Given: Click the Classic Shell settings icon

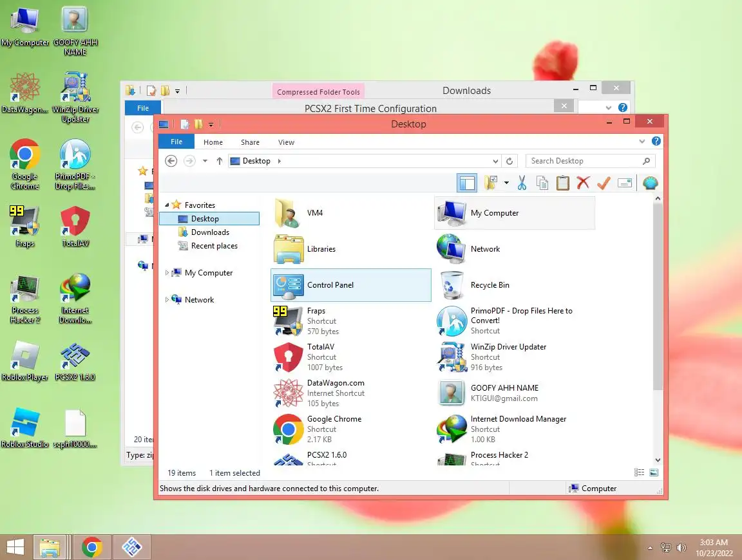Looking at the screenshot, I should tap(650, 183).
